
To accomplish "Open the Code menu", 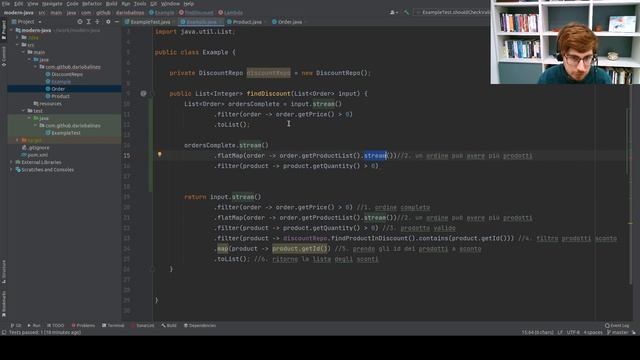I will coord(72,4).
